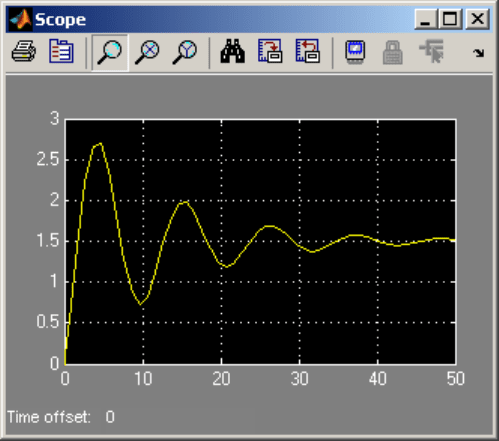Select the Zoom Y-axis tool

pos(185,52)
